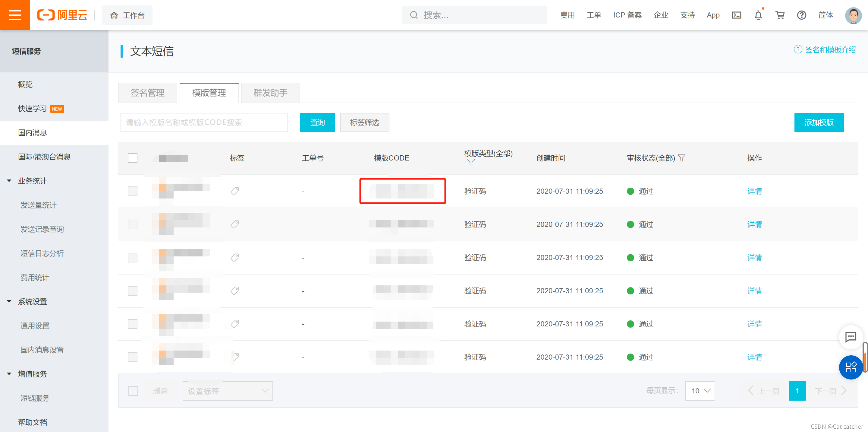This screenshot has height=432, width=868.
Task: Tick the third template row checkbox
Action: 132,258
